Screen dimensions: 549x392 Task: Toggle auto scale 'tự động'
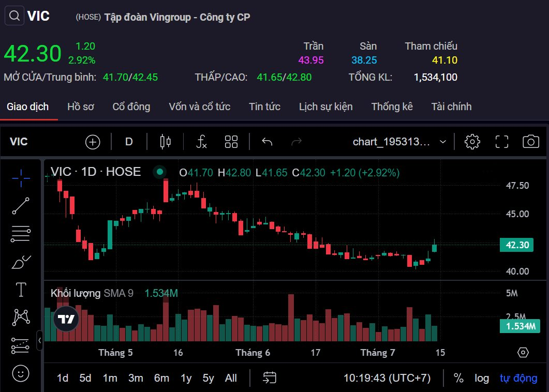click(518, 378)
